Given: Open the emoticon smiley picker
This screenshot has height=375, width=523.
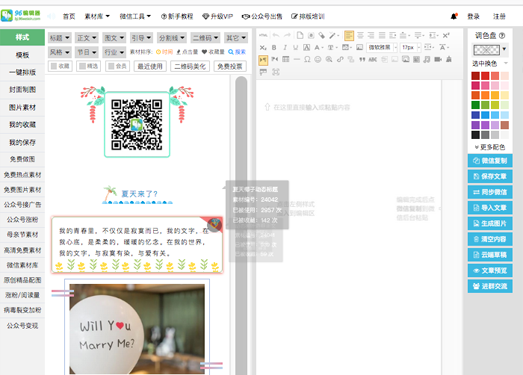Looking at the screenshot, I should pos(318,59).
